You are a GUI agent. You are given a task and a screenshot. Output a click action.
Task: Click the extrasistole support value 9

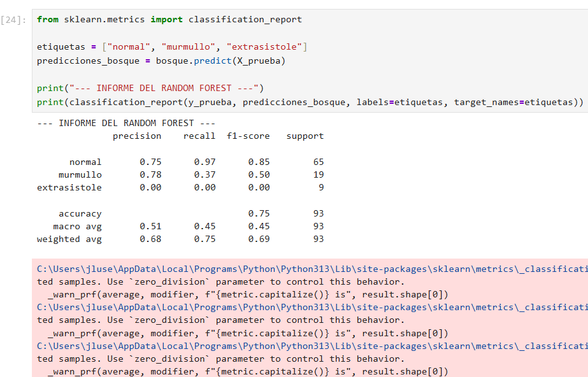[321, 187]
